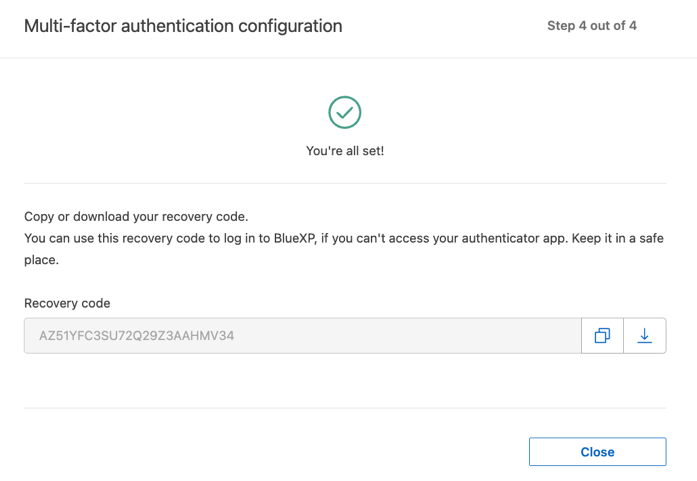Click the divider line above the Close button
Image resolution: width=697 pixels, height=481 pixels.
[345, 408]
